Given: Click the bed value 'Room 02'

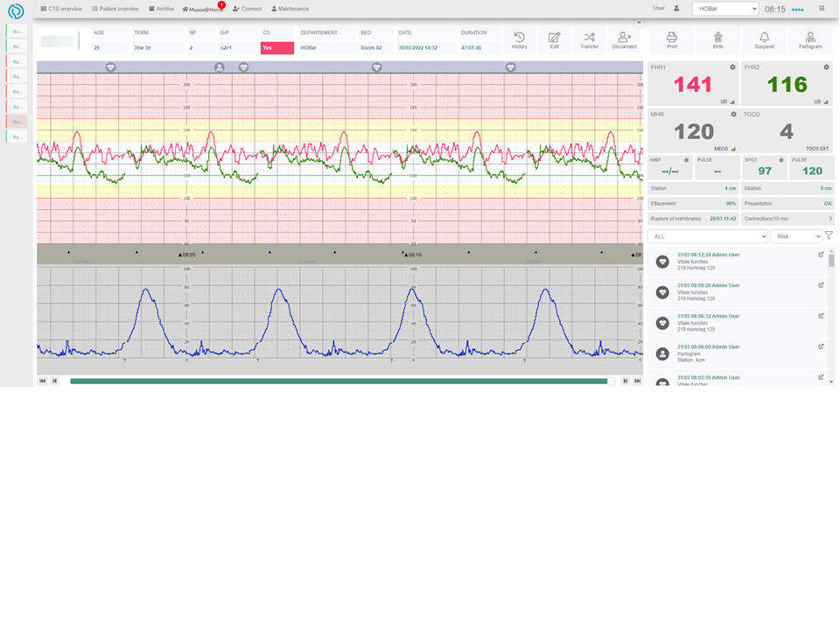Looking at the screenshot, I should click(x=371, y=47).
